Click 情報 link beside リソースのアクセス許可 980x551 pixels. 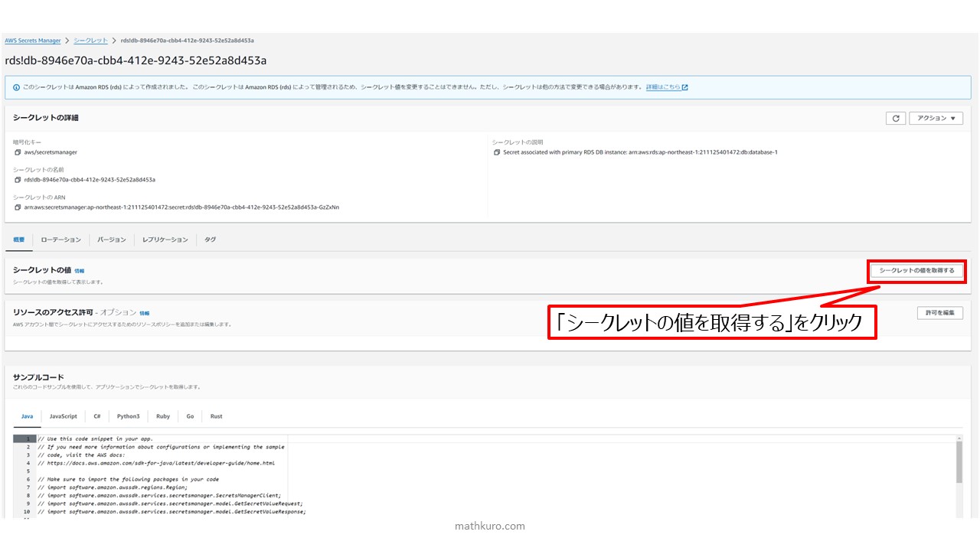(145, 313)
